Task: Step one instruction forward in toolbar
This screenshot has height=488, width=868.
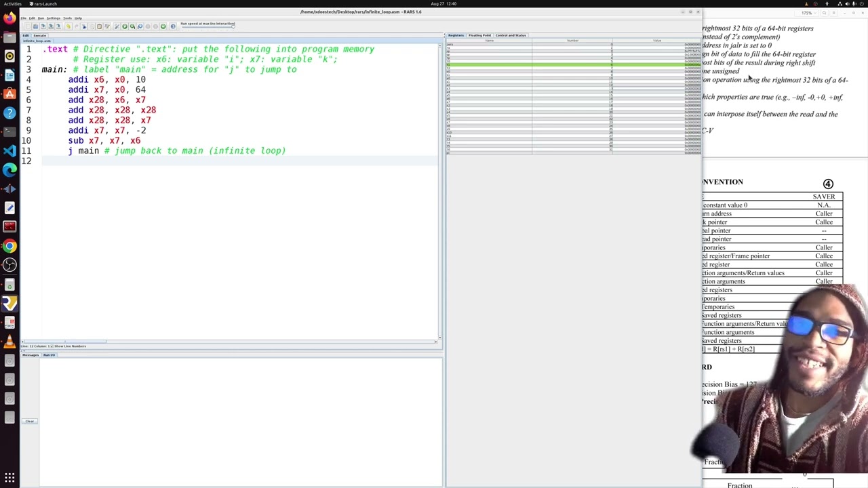Action: pos(132,26)
